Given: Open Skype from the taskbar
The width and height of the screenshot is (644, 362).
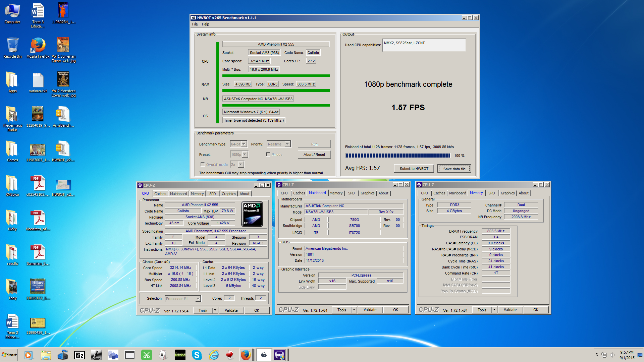Looking at the screenshot, I should coord(197,355).
